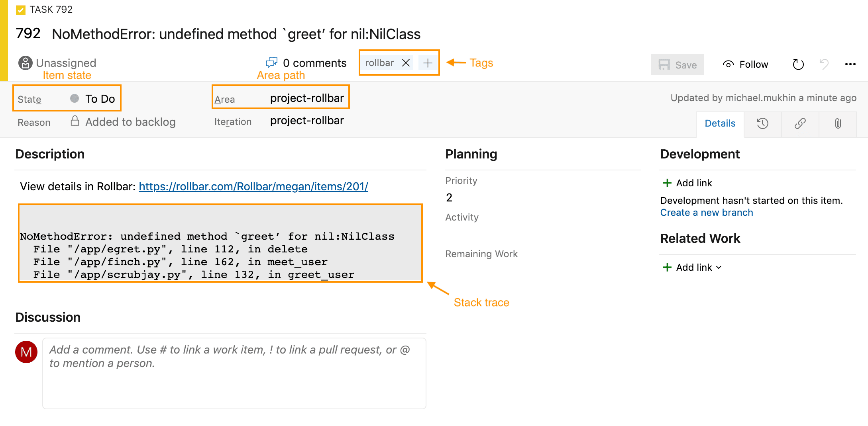Open the Area path project-rollbar field
This screenshot has width=868, height=426.
(306, 98)
